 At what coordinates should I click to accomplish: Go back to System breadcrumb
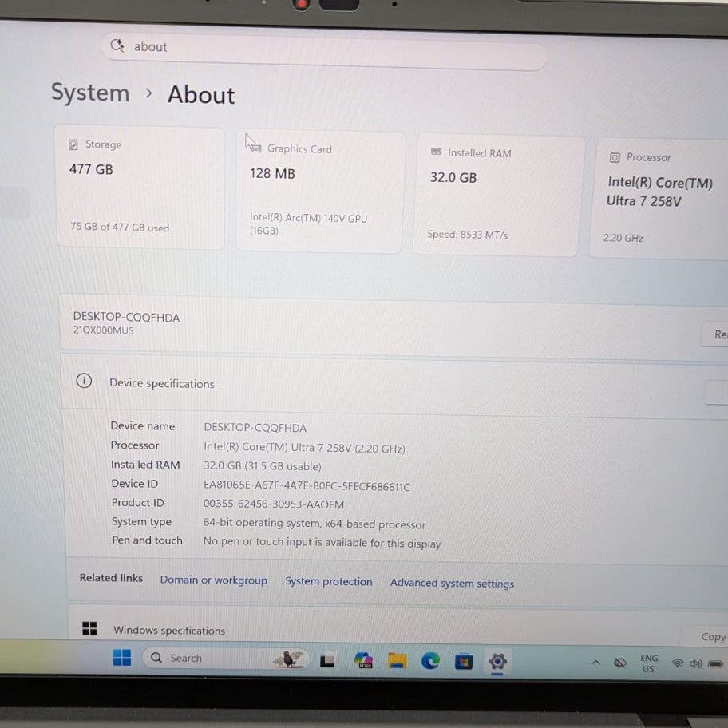pyautogui.click(x=90, y=93)
